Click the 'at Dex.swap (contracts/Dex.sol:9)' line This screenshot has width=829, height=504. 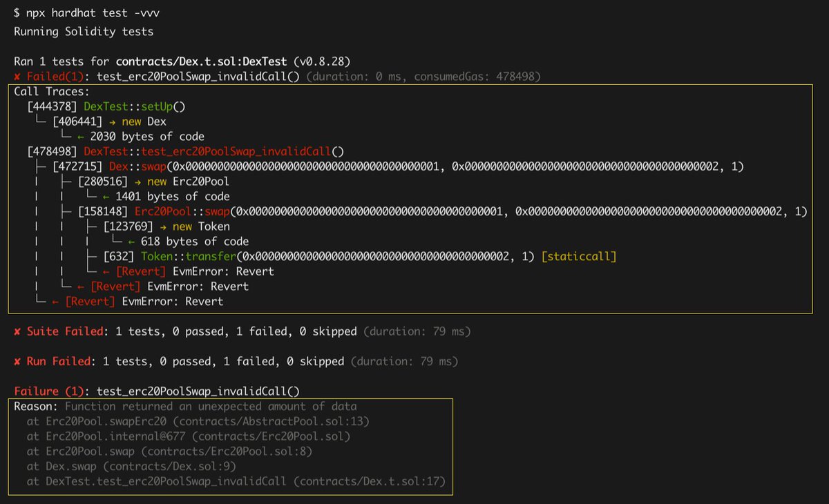pos(131,467)
